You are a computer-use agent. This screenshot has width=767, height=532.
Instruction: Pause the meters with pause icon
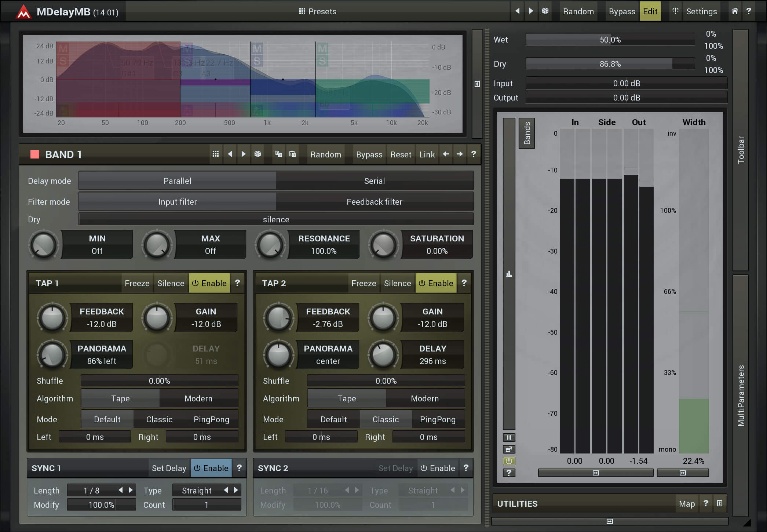[509, 437]
